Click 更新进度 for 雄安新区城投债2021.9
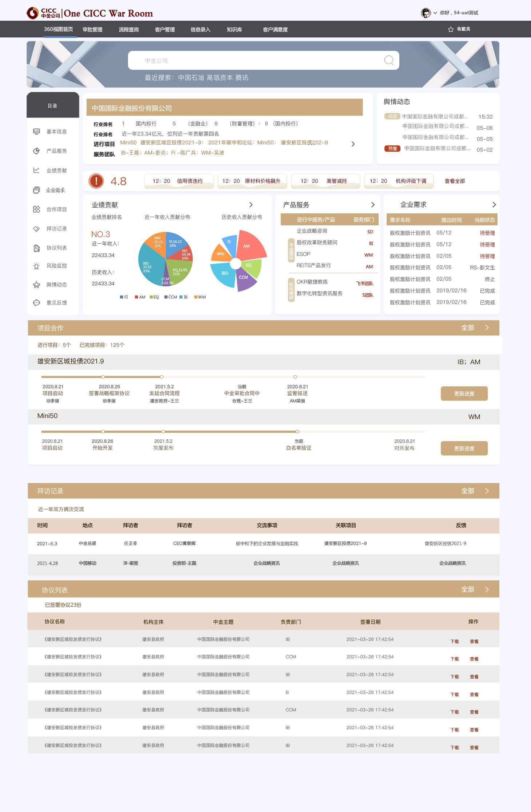 click(x=464, y=394)
